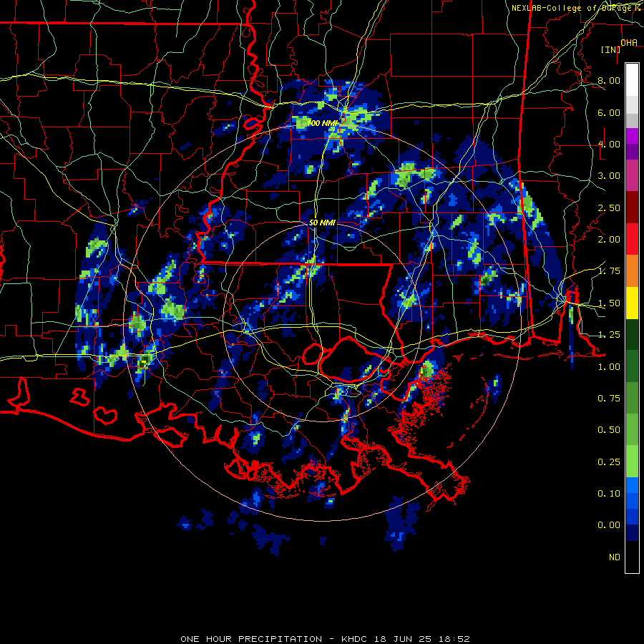The height and width of the screenshot is (644, 644).
Task: Click the 1.25 legend value
Action: [609, 335]
